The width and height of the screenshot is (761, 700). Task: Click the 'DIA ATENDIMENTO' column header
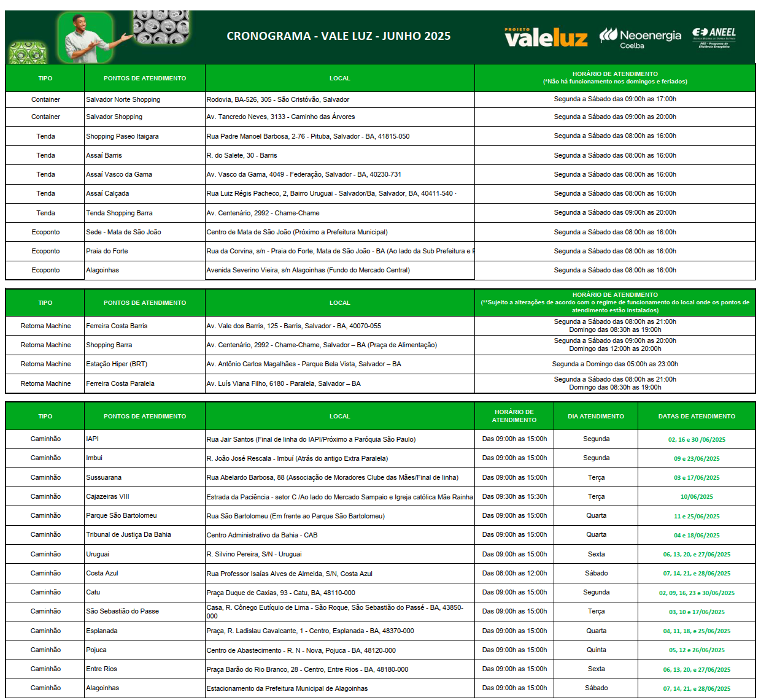point(596,416)
